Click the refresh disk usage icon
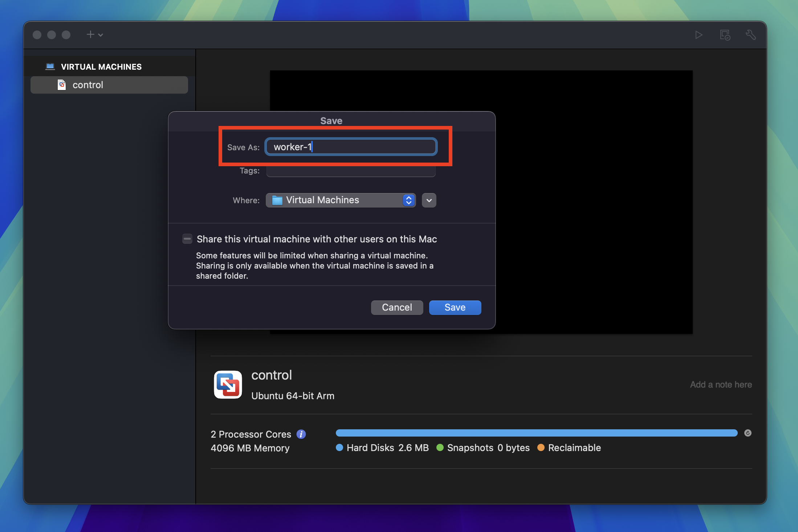Screen dimensions: 798x532 pos(748,433)
